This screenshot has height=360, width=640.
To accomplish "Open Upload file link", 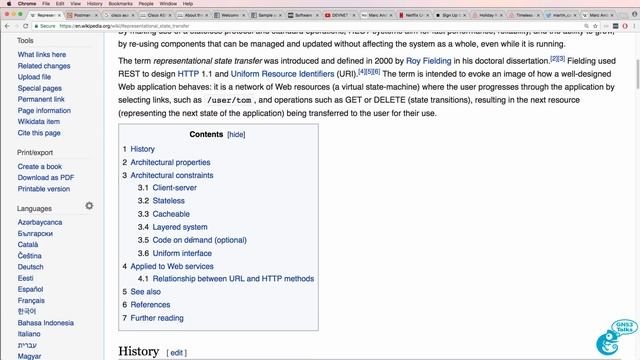I will point(34,77).
